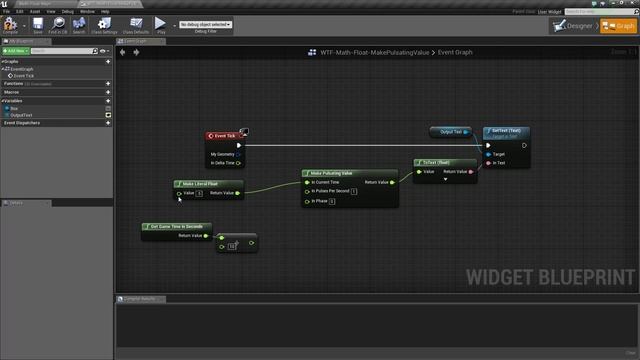The width and height of the screenshot is (640, 360).
Task: Click the In Delta Time pin
Action: click(x=238, y=163)
